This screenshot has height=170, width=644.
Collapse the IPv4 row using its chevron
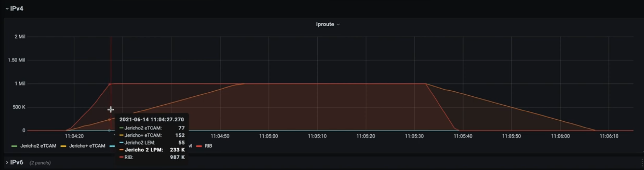click(7, 8)
